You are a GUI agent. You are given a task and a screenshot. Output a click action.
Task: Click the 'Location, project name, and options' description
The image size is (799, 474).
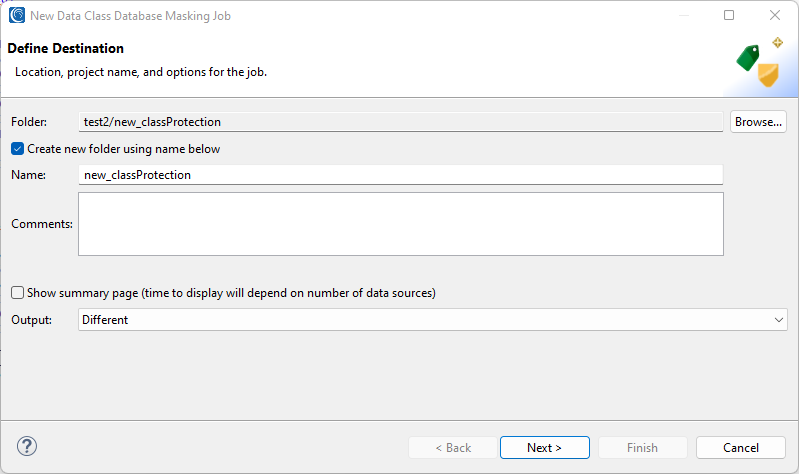[141, 72]
